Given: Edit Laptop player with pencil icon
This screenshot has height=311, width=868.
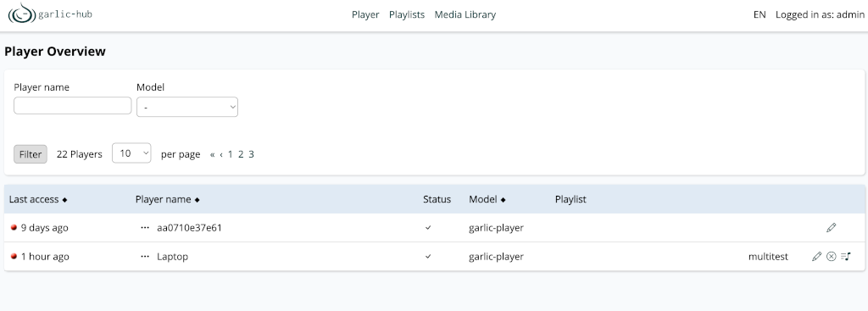Looking at the screenshot, I should [816, 256].
